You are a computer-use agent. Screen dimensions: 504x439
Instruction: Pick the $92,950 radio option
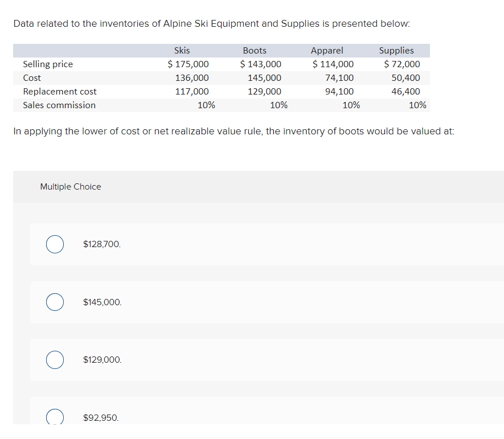[x=55, y=417]
